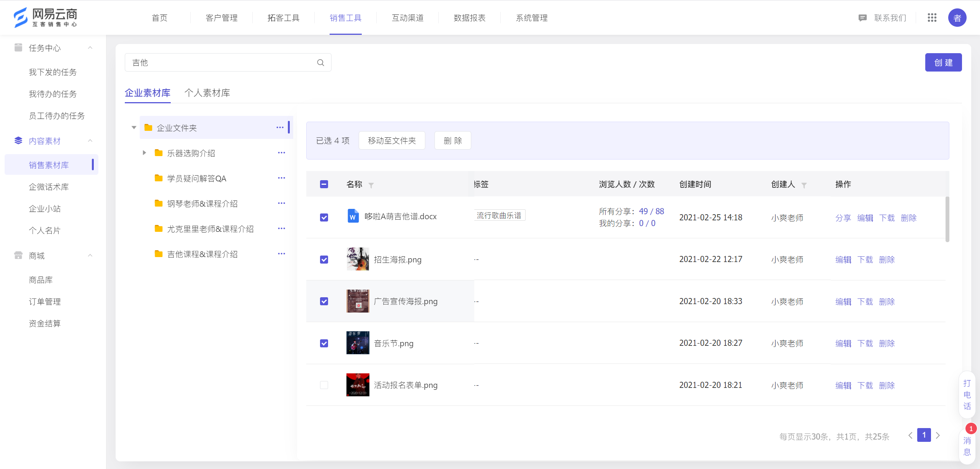Viewport: 980px width, 469px height.
Task: Click the 创建人 column filter icon
Action: [x=804, y=185]
